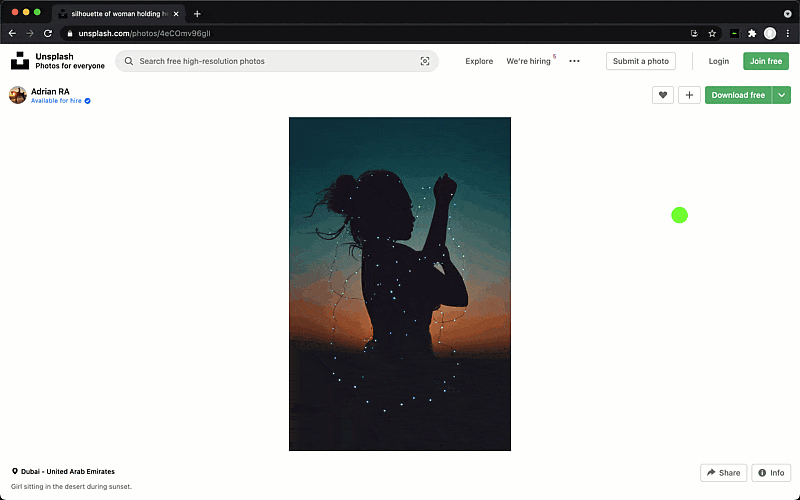Click the Unsplash logo icon
The height and width of the screenshot is (500, 800).
(x=20, y=61)
